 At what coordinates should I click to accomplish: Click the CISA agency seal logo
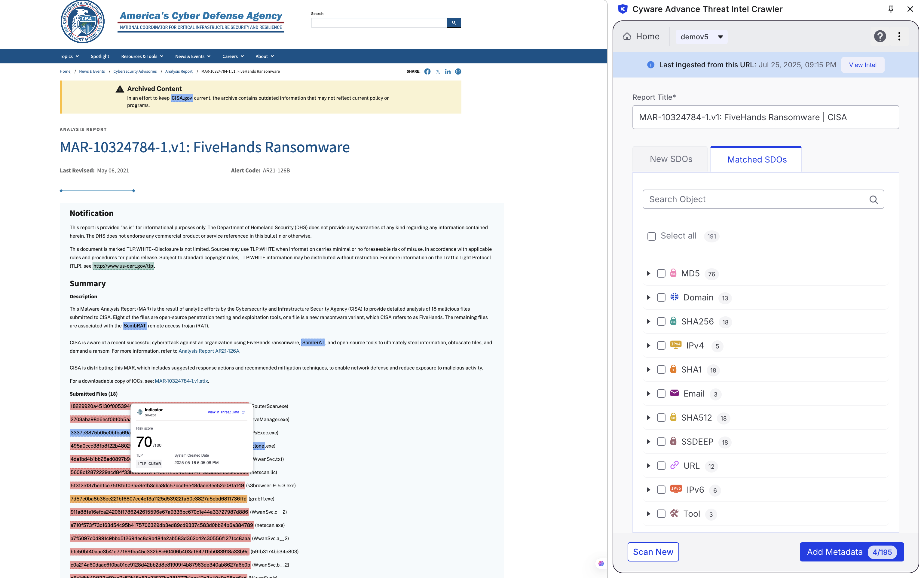click(83, 22)
